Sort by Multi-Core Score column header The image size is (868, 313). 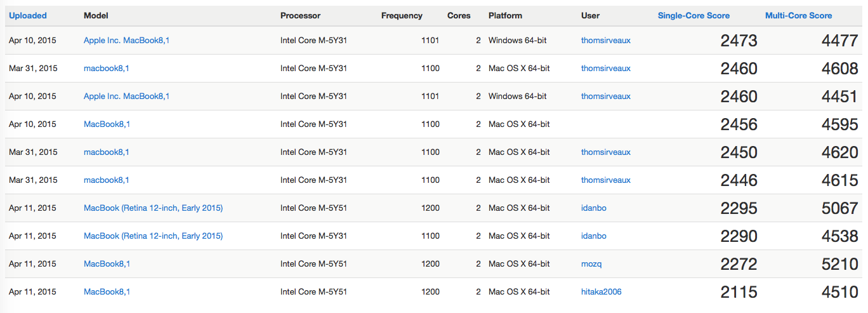click(x=799, y=15)
